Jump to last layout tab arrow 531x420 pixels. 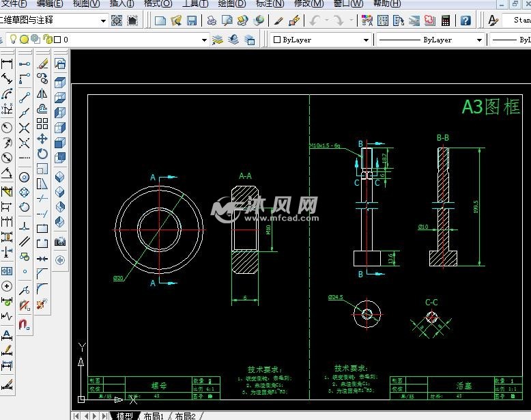(x=105, y=416)
